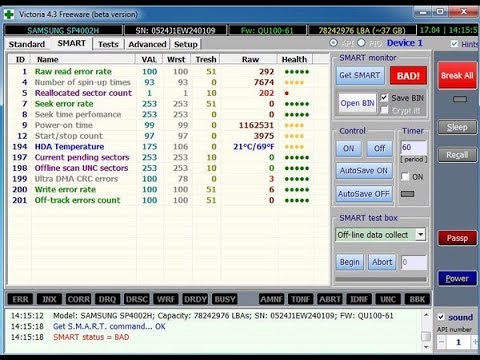Click Abort in the SMART test box
The image size is (480, 360).
tap(382, 262)
